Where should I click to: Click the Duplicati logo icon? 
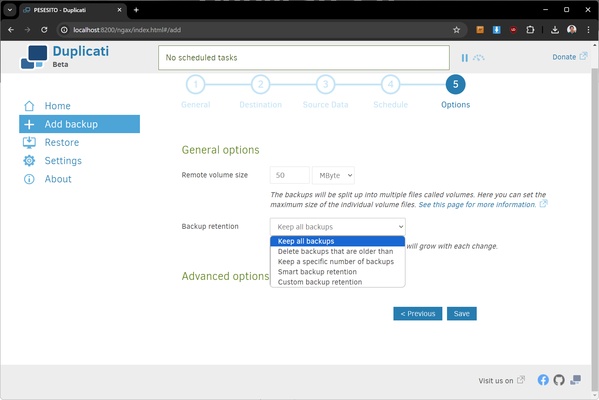tap(34, 57)
